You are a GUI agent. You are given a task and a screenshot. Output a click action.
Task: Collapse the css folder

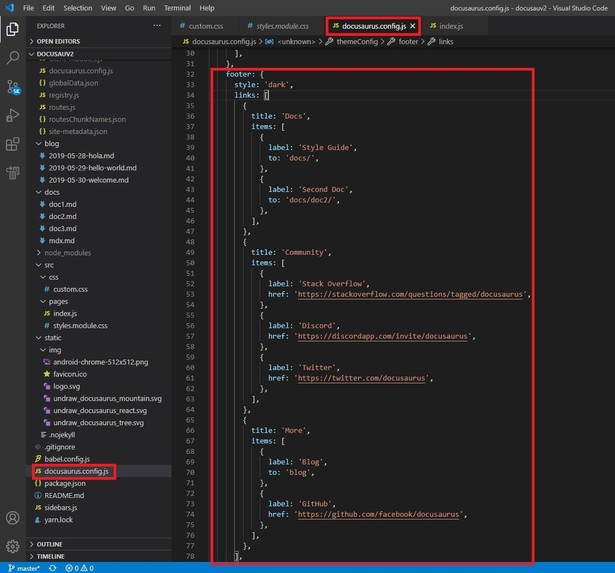coord(54,277)
